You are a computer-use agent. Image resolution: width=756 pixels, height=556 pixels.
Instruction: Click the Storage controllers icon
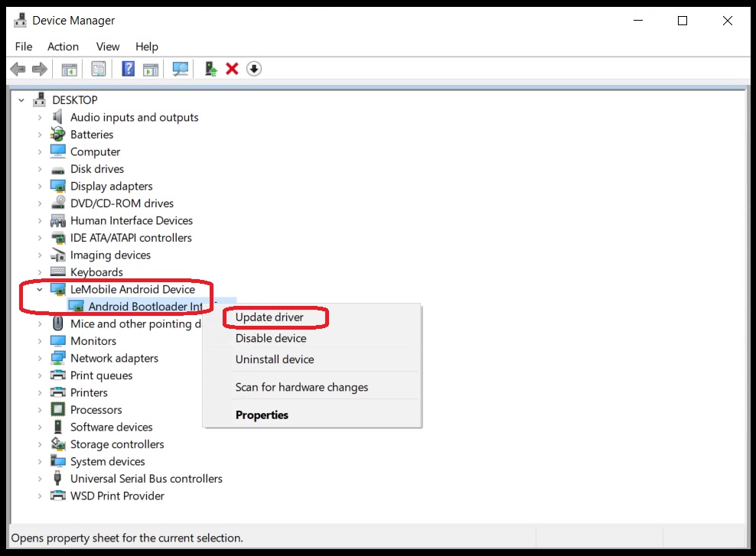(x=58, y=444)
